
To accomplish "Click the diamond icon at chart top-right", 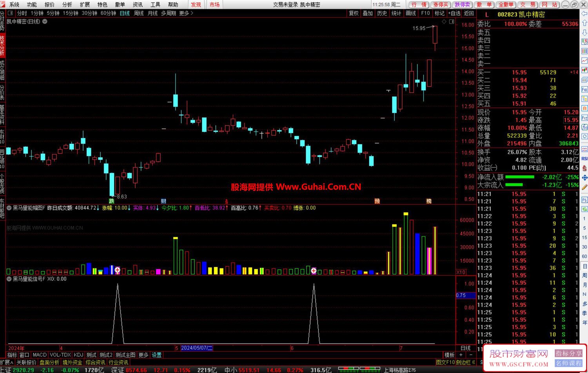I will 444,22.
